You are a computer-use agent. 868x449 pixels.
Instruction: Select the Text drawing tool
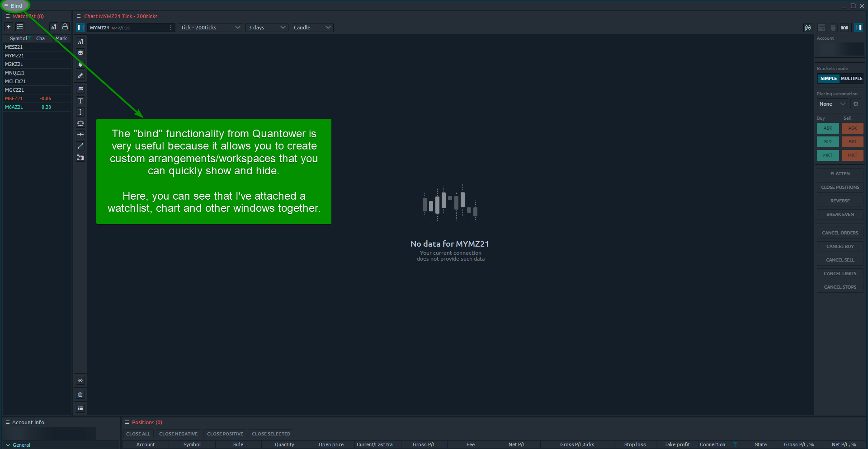pyautogui.click(x=80, y=101)
